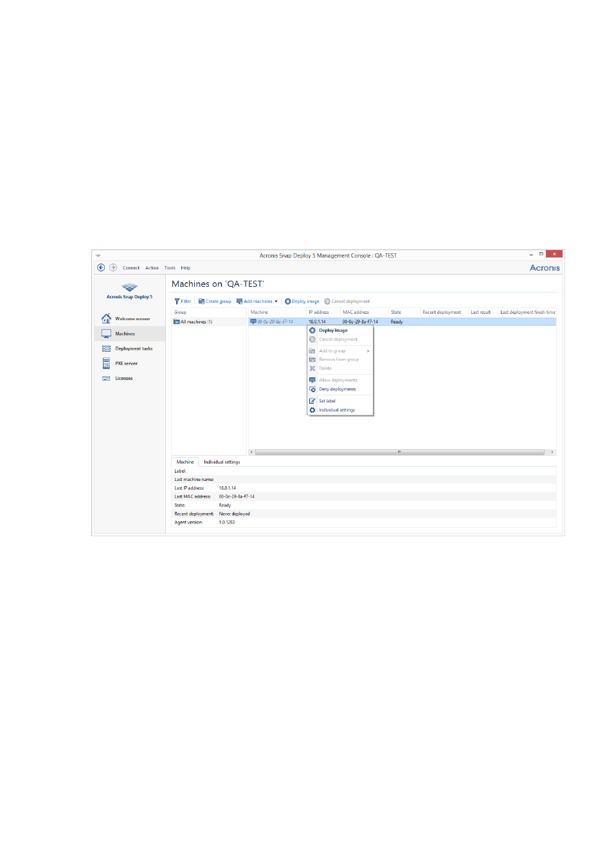Screen dimensions: 614x868
Task: Click the State value Ready in details panel
Action: [225, 505]
